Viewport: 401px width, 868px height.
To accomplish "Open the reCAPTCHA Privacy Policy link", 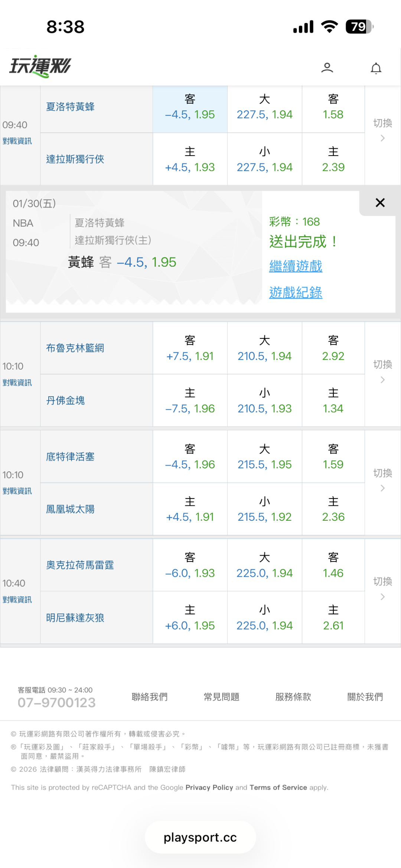I will [x=209, y=787].
